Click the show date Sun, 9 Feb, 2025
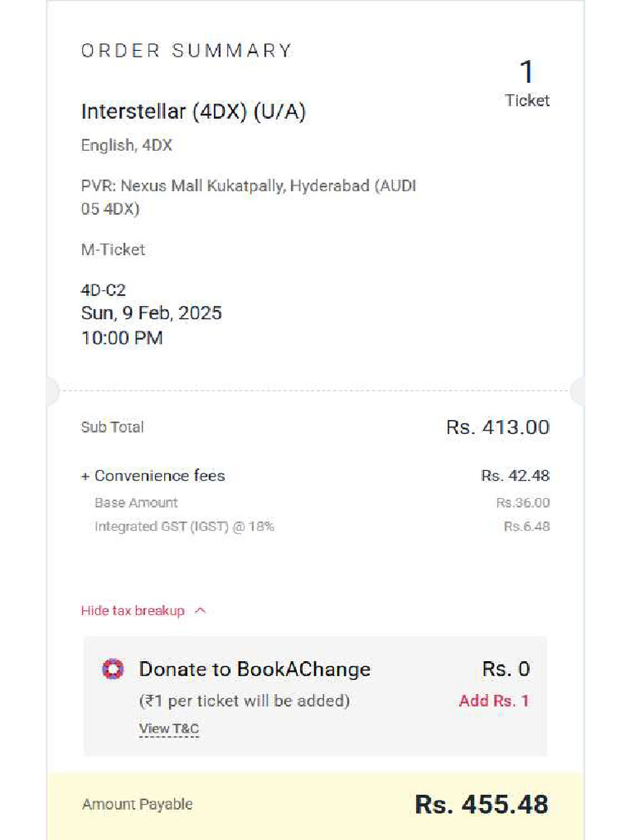Screen dimensions: 630x840 (152, 313)
